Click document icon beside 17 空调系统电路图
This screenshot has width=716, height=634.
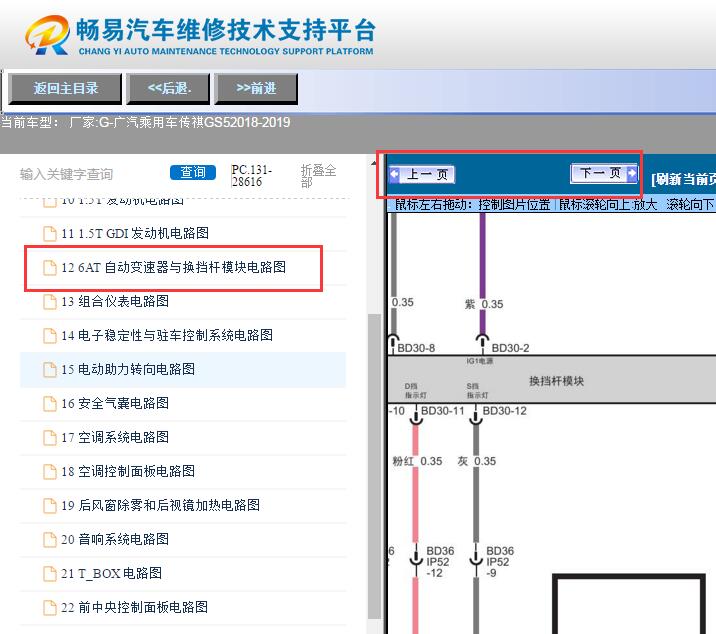point(49,438)
